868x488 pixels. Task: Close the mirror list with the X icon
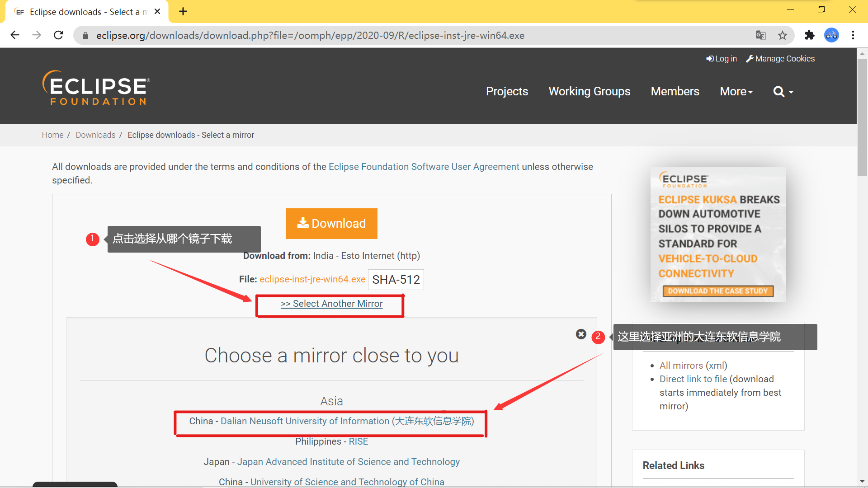(581, 334)
